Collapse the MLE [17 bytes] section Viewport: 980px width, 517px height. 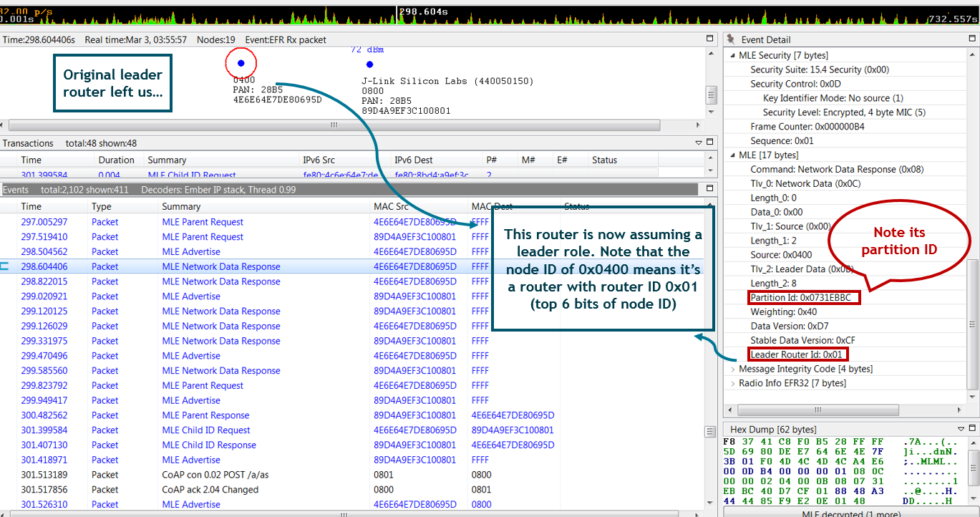pyautogui.click(x=732, y=155)
